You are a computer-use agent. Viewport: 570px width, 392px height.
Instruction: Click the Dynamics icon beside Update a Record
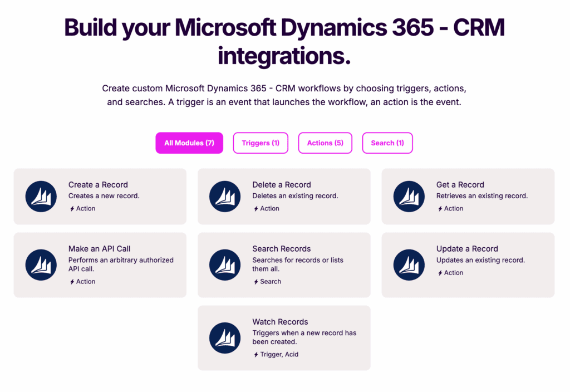pyautogui.click(x=409, y=265)
